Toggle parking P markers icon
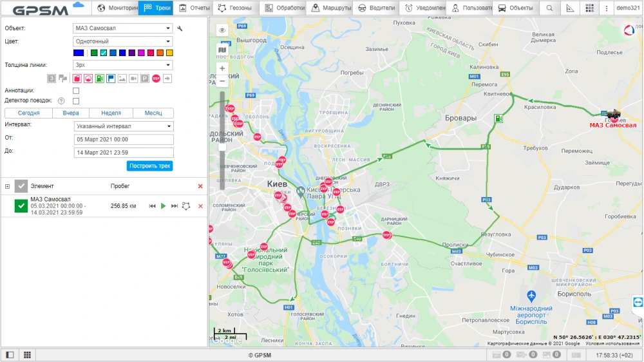Viewport: 644px width, 362px height. [x=145, y=79]
